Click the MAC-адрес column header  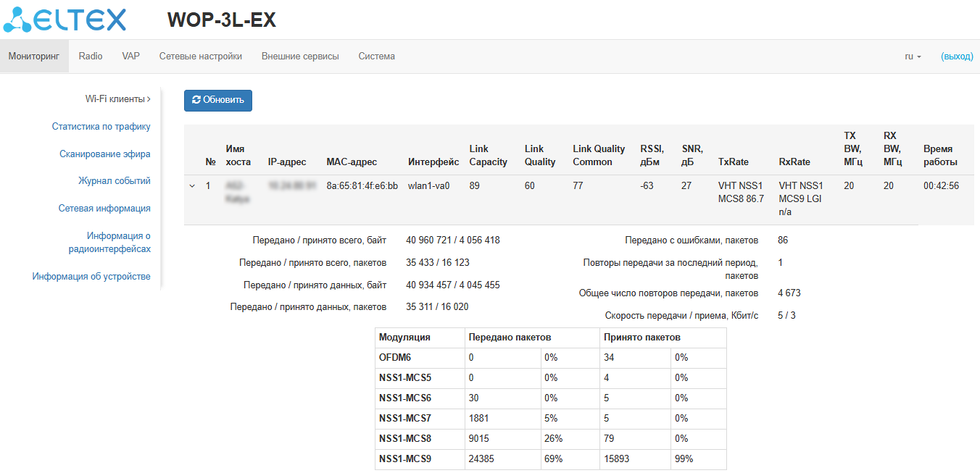(352, 162)
